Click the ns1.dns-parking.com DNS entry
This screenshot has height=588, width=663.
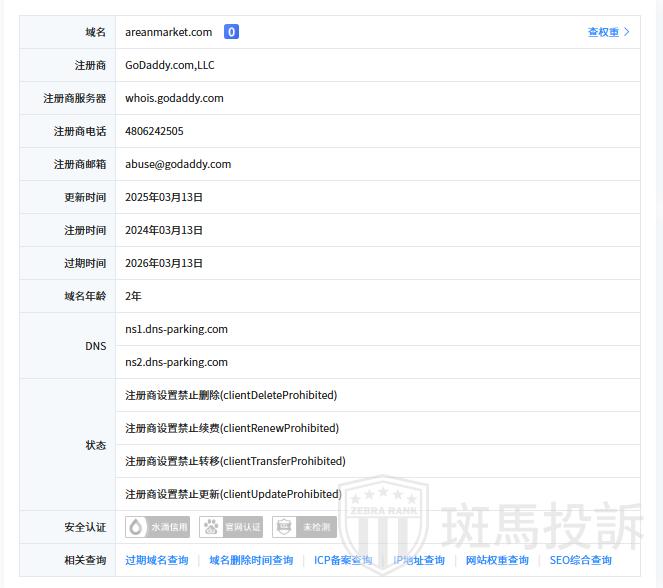(x=176, y=329)
